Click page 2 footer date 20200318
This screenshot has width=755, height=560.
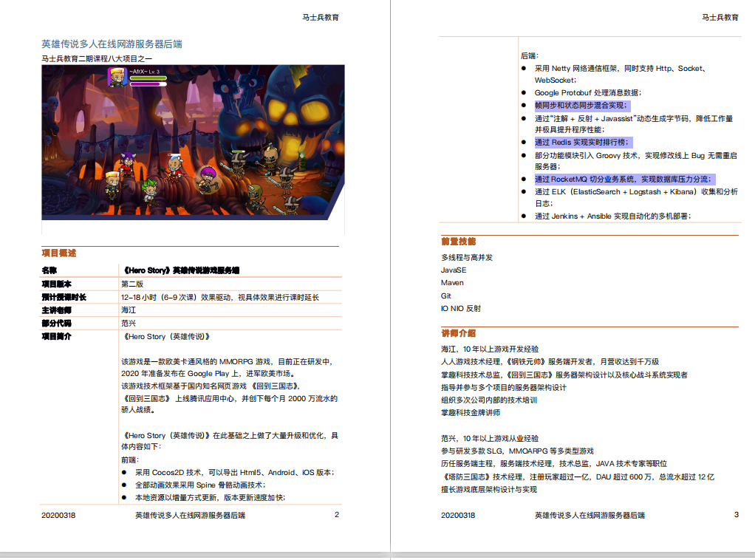[x=58, y=515]
